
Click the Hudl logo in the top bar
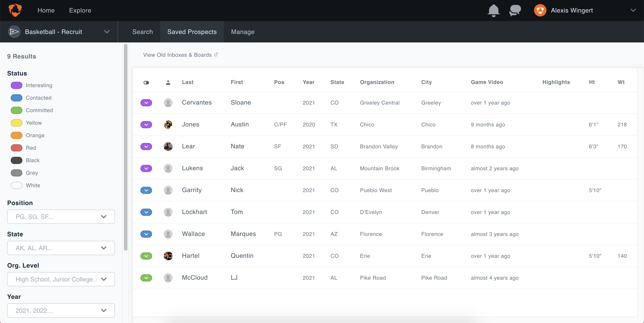click(x=15, y=10)
